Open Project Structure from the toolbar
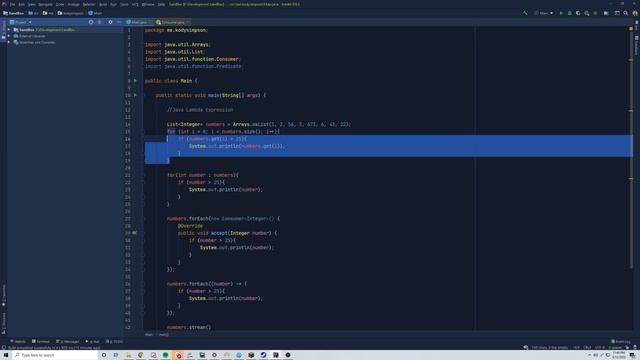The height and width of the screenshot is (360, 640). click(606, 13)
